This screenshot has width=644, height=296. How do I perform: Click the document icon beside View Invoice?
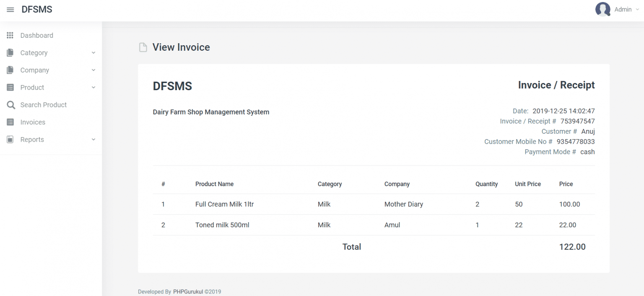(143, 47)
